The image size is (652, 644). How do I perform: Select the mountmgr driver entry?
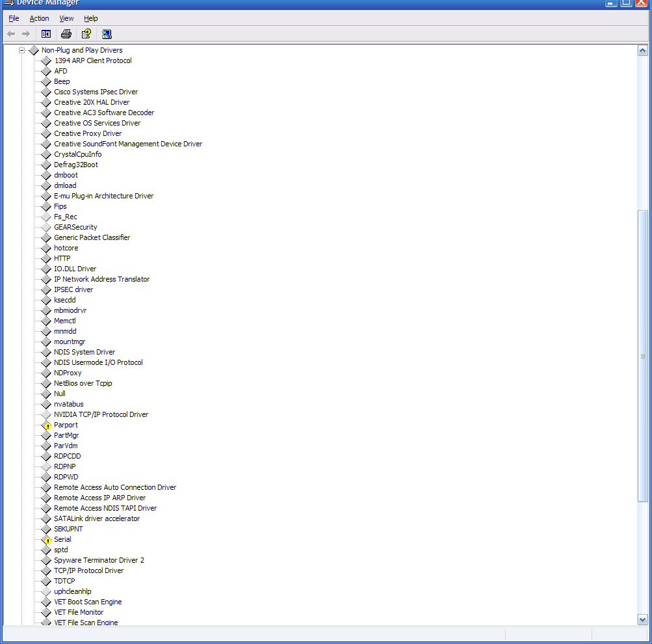(x=70, y=342)
